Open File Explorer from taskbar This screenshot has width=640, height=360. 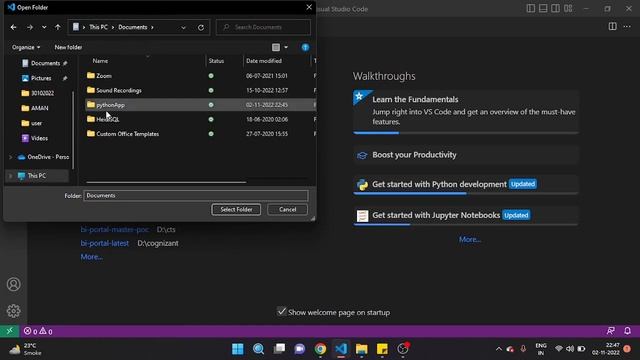(x=362, y=349)
